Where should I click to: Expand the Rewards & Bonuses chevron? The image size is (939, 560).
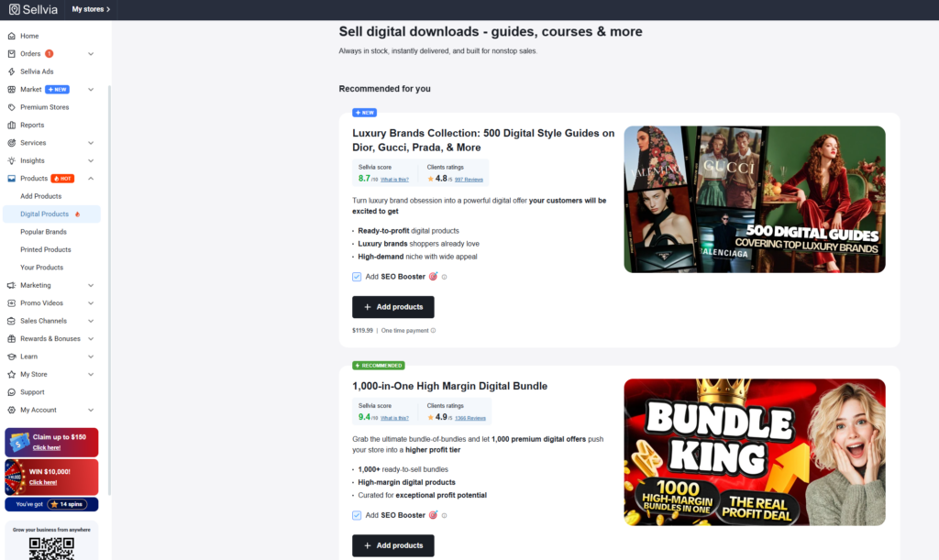pyautogui.click(x=91, y=338)
